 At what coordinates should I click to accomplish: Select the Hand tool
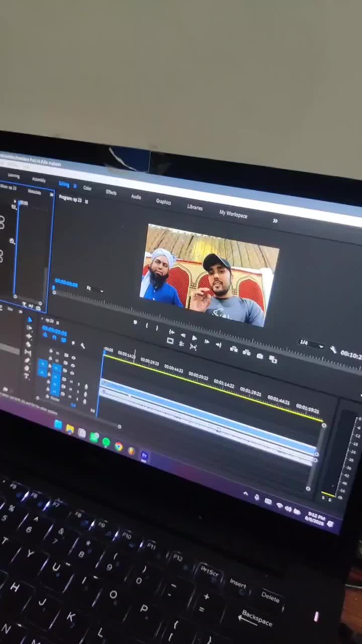point(27,368)
